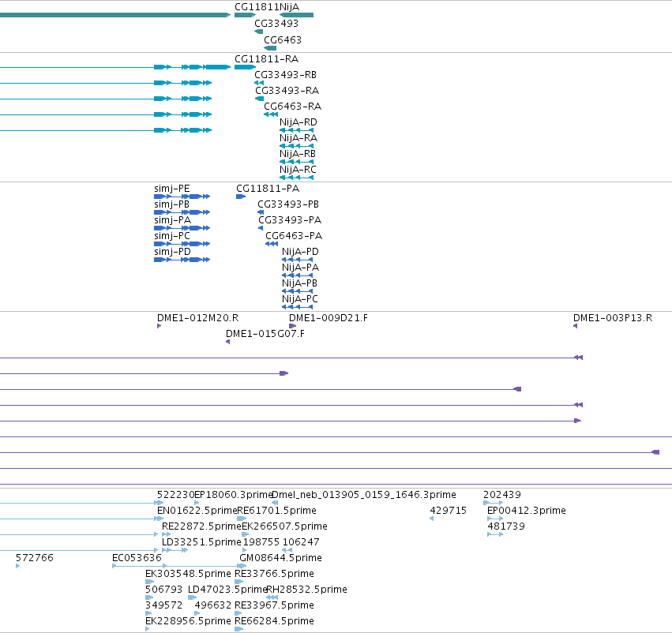This screenshot has height=633, width=672.
Task: Select the RH28532.5prime EST label
Action: tap(306, 590)
